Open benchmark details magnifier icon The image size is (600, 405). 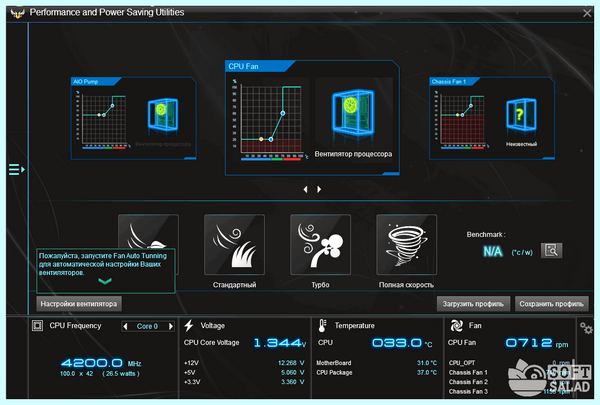coord(551,251)
